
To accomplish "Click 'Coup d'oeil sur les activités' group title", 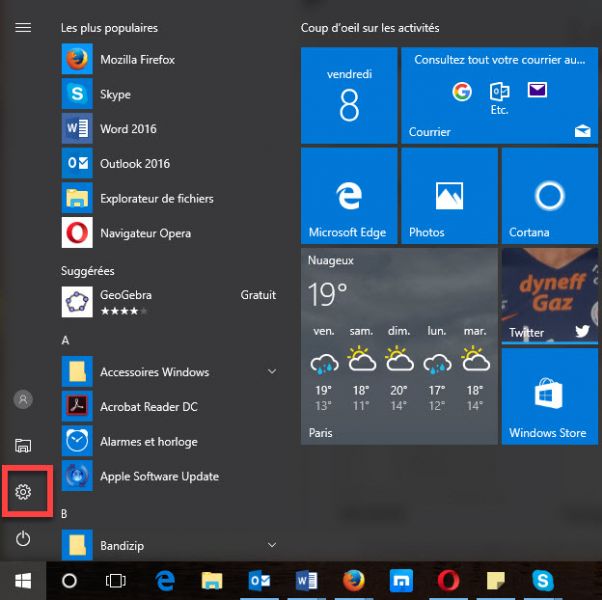I will tap(370, 28).
